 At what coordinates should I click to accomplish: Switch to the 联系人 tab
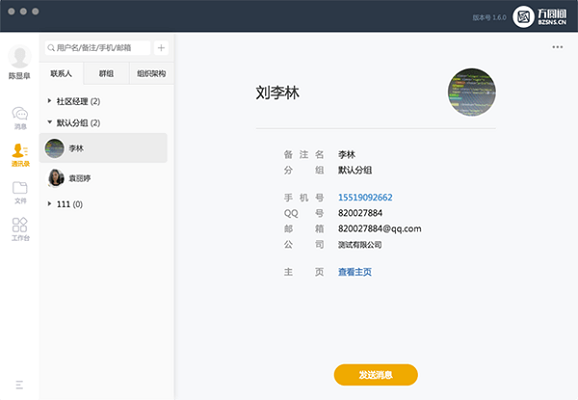pyautogui.click(x=61, y=73)
